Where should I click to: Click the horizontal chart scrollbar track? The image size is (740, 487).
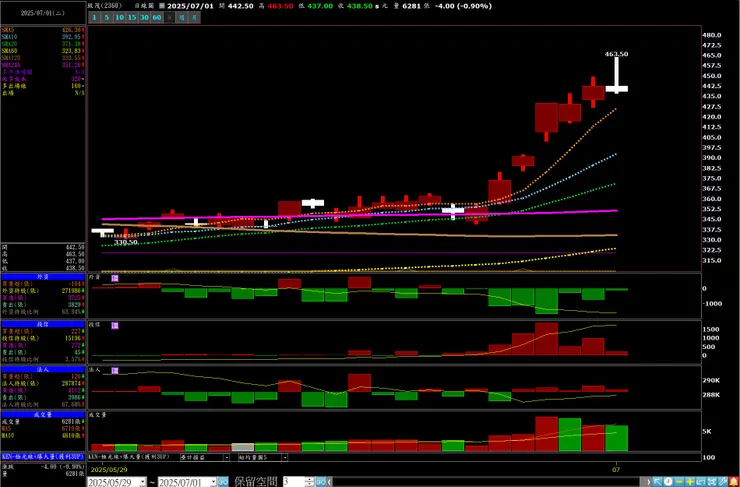coord(488,482)
